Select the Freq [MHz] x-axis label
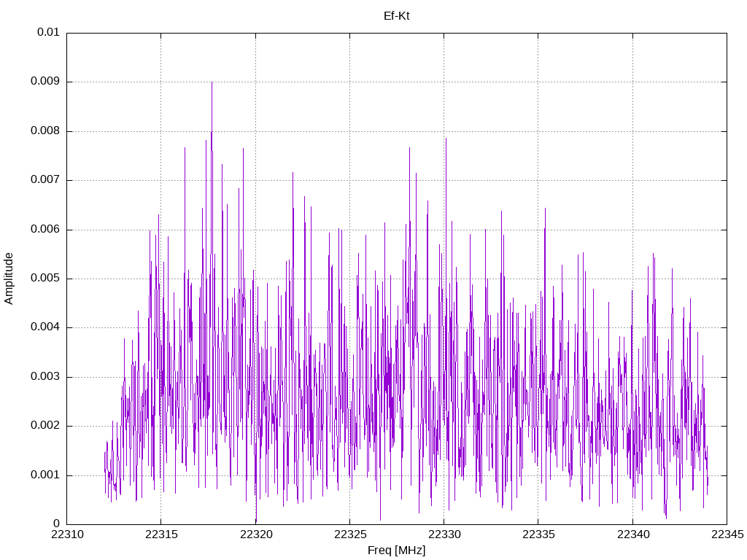The height and width of the screenshot is (560, 747). click(x=396, y=550)
